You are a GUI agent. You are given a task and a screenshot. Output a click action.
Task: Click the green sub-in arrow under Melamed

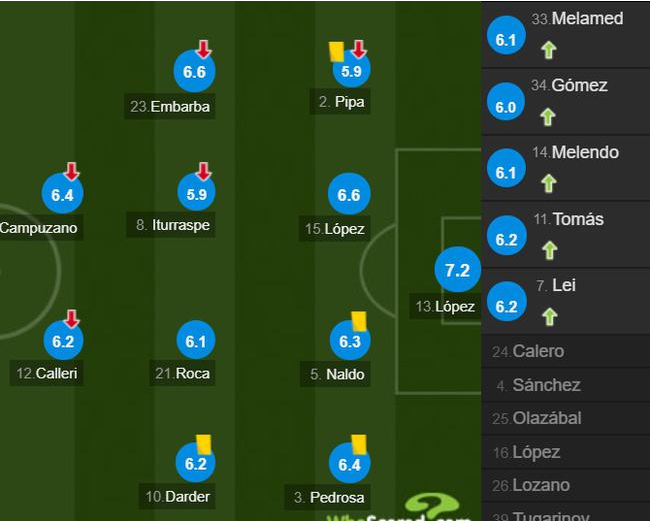coord(548,51)
